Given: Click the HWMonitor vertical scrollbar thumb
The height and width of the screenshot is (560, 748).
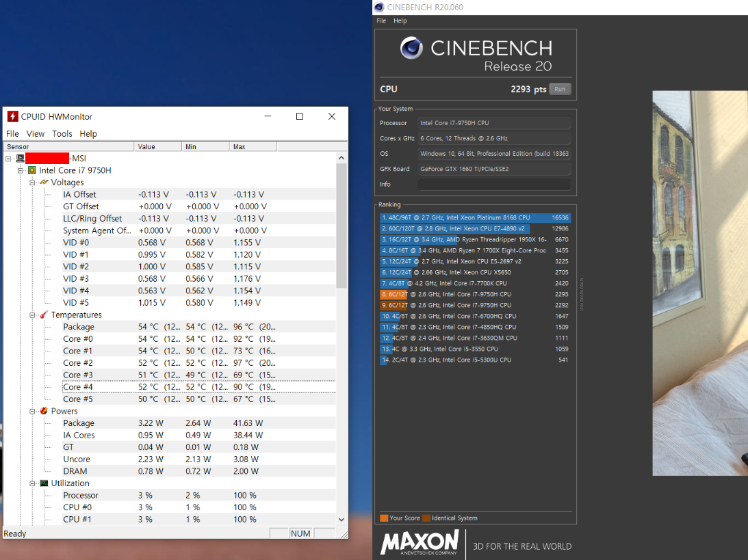Looking at the screenshot, I should tap(341, 226).
